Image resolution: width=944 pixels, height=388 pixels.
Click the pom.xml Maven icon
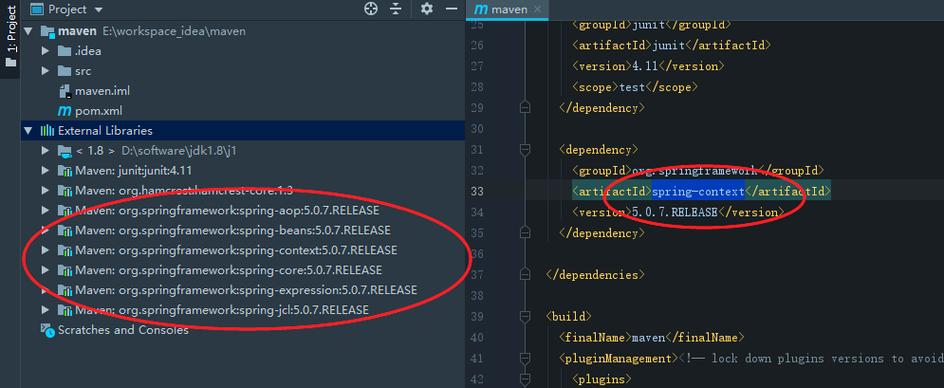point(64,111)
